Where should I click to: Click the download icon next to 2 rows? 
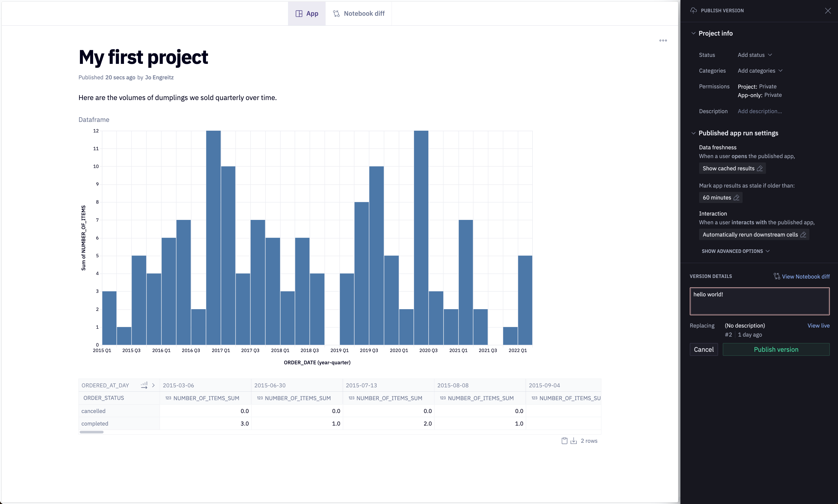pos(574,441)
